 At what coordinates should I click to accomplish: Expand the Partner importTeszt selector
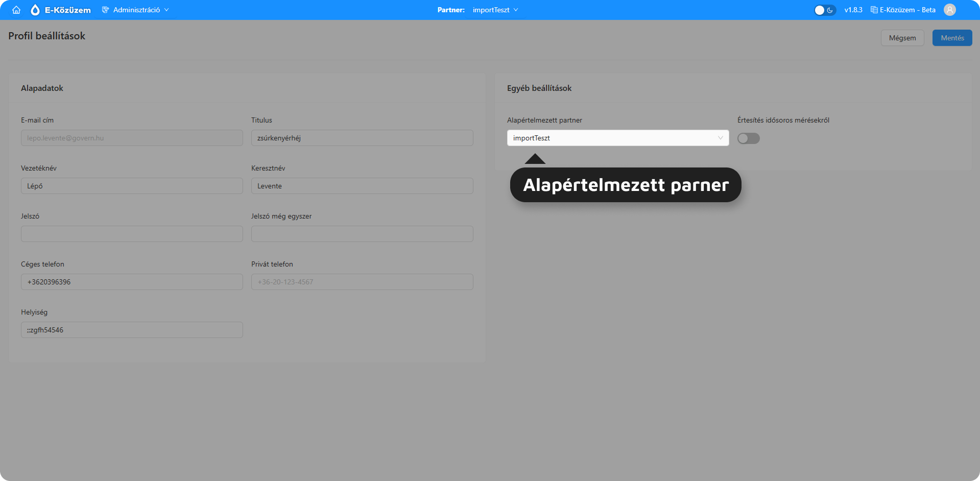click(495, 10)
